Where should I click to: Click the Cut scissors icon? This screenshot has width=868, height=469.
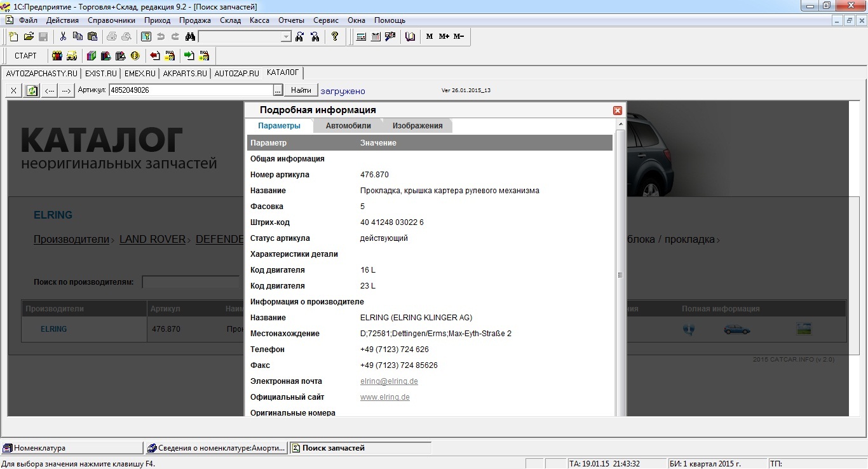63,37
